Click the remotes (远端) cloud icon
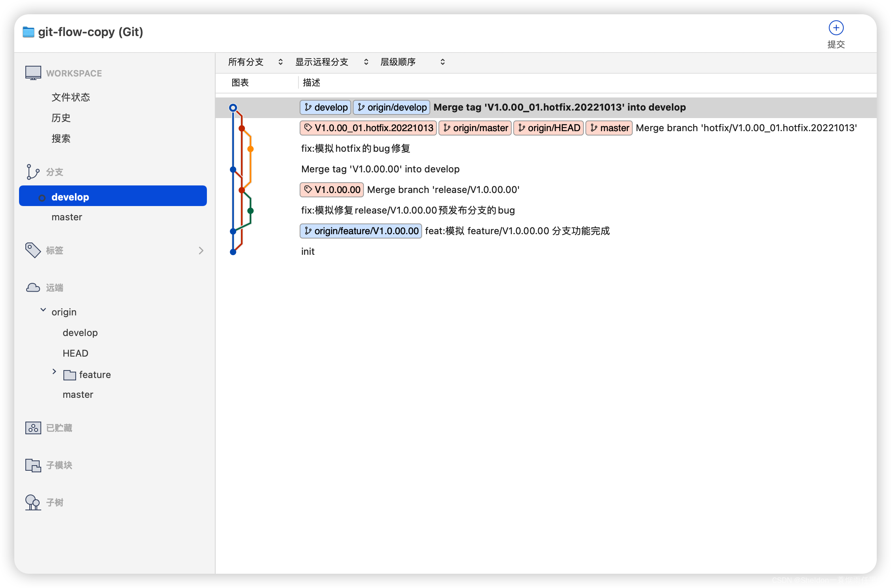891x588 pixels. [x=33, y=288]
